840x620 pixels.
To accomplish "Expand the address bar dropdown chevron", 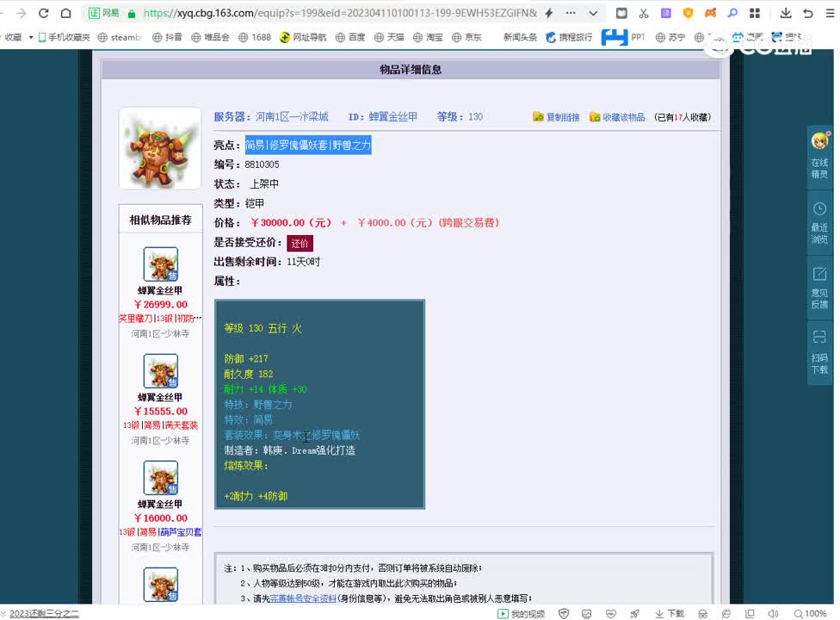I will pyautogui.click(x=593, y=14).
